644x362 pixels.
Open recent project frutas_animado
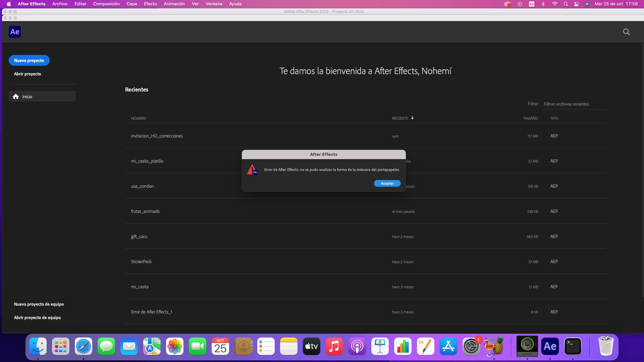coord(145,211)
